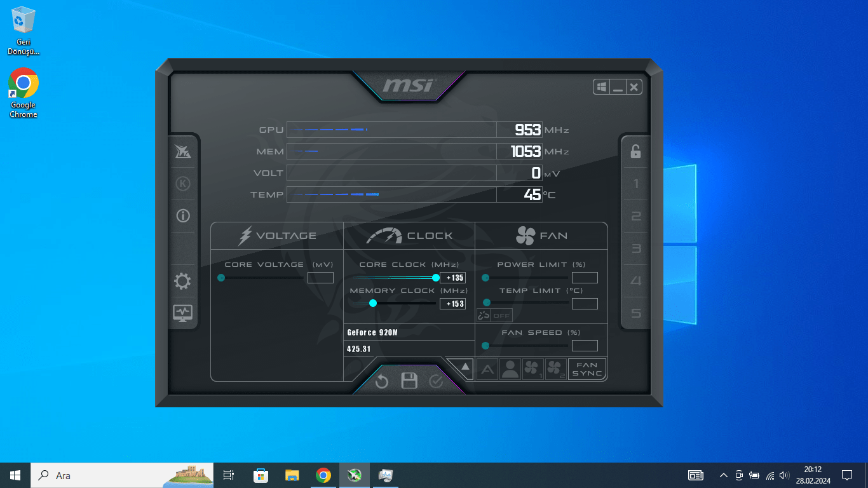Click the Memory Clock +153 value field
Viewport: 868px width, 488px height.
(x=452, y=304)
